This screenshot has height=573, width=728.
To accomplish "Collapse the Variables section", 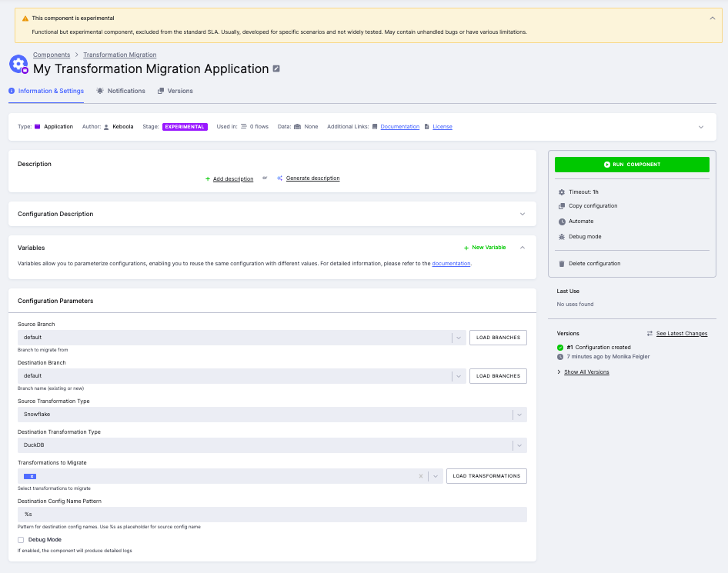I will click(523, 248).
